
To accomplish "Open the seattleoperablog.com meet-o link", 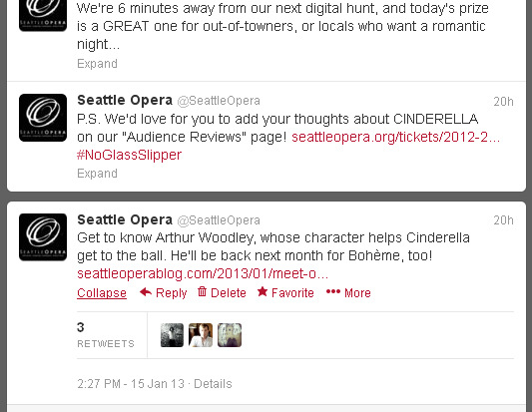I will (x=203, y=273).
